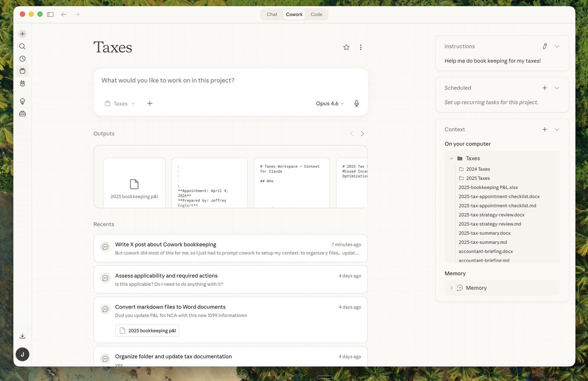
Task: Go forward with the right arrow
Action: (x=77, y=14)
